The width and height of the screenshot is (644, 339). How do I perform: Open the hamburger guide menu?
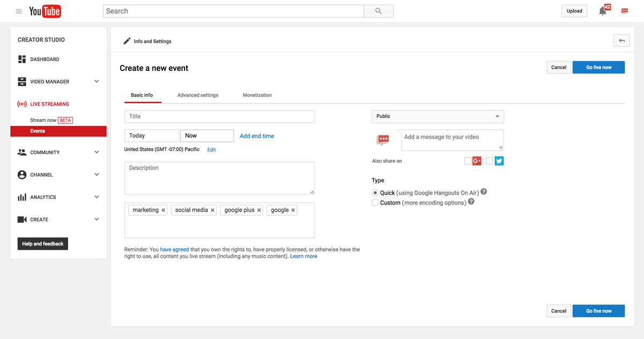pos(19,11)
